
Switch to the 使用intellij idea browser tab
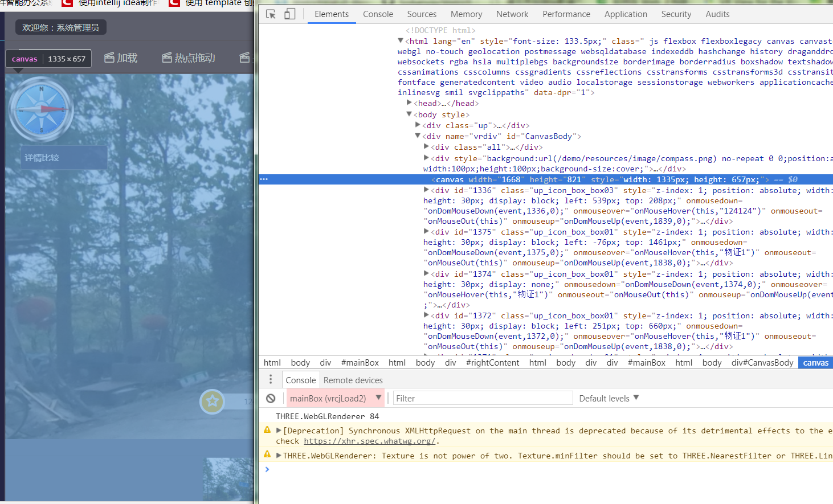coord(109,3)
